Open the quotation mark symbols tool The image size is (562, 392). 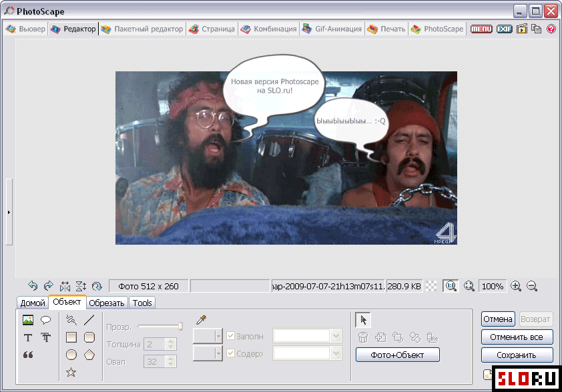[x=28, y=355]
